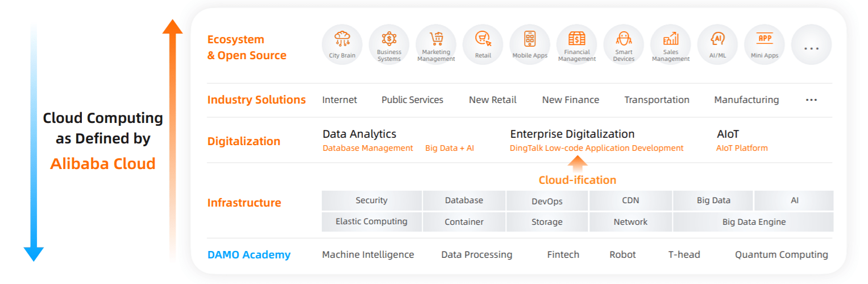Click the orange Cloud-ification arrow

click(x=578, y=164)
